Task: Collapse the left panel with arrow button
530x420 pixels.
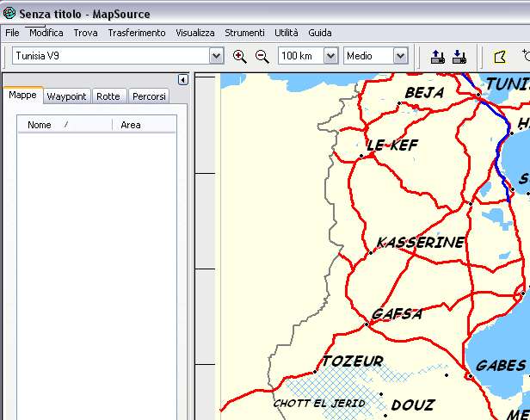Action: [x=183, y=80]
